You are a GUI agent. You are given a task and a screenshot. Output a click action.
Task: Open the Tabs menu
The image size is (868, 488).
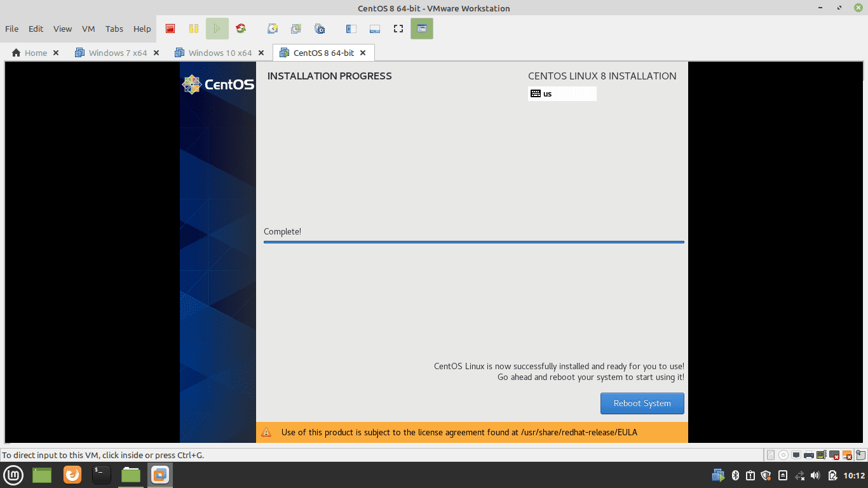114,29
